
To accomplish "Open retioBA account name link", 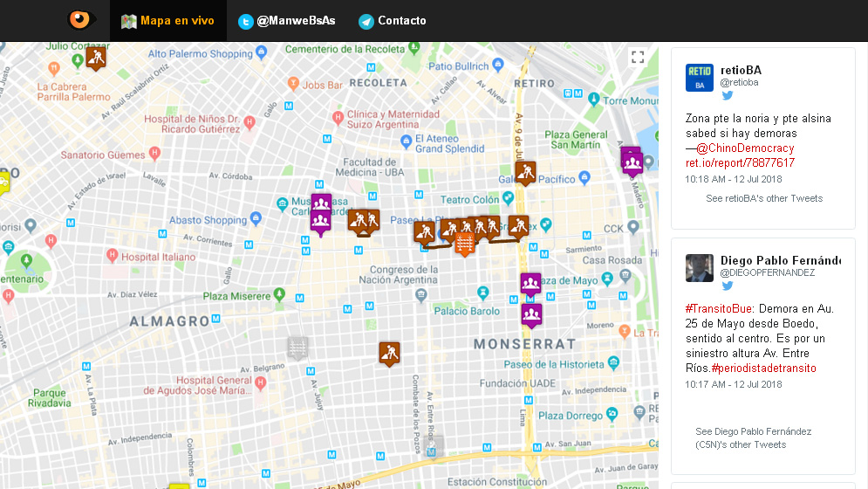I will pos(741,71).
